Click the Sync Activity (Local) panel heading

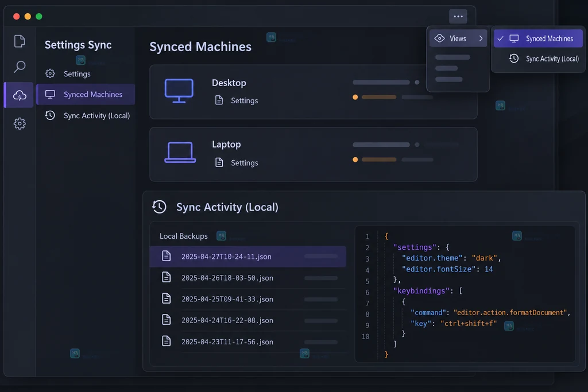(227, 207)
